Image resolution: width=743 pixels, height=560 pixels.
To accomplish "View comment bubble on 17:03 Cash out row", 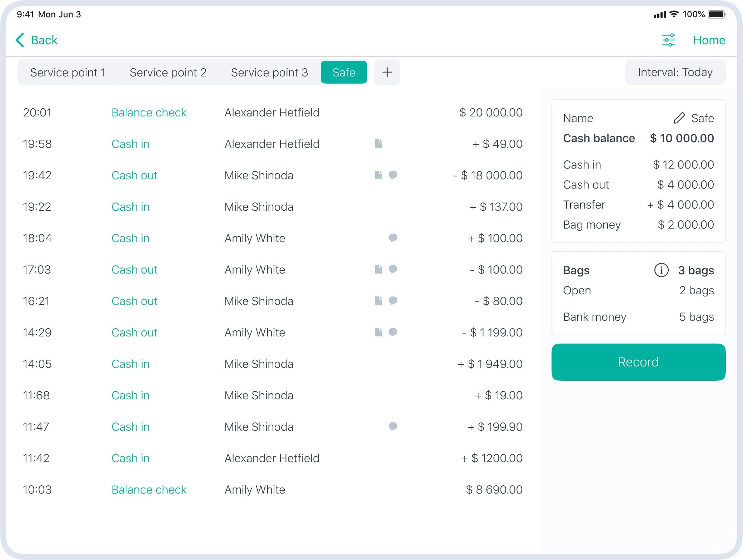I will [393, 269].
